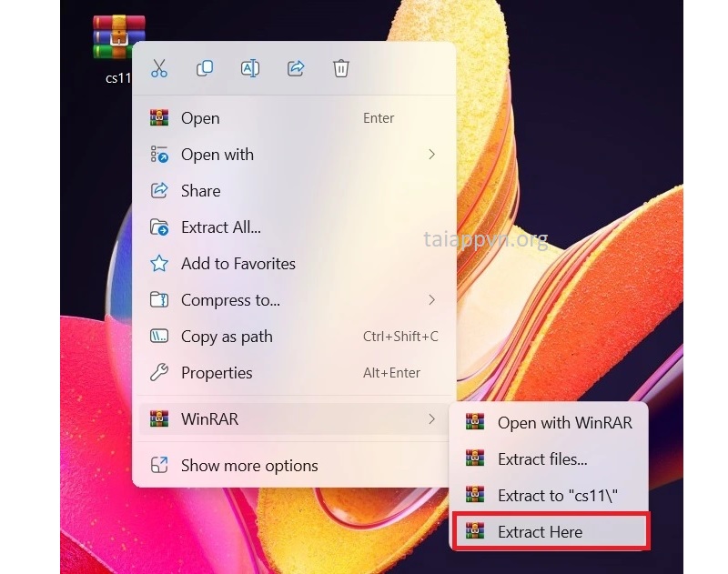
Task: Select Extract to "cs11\" option
Action: (558, 496)
